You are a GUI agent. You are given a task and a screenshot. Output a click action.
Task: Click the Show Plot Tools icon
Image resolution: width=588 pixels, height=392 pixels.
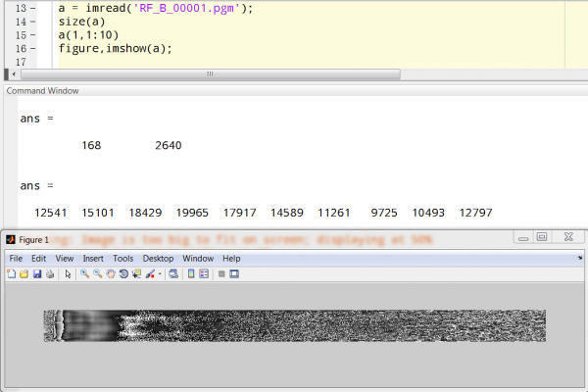pos(234,274)
